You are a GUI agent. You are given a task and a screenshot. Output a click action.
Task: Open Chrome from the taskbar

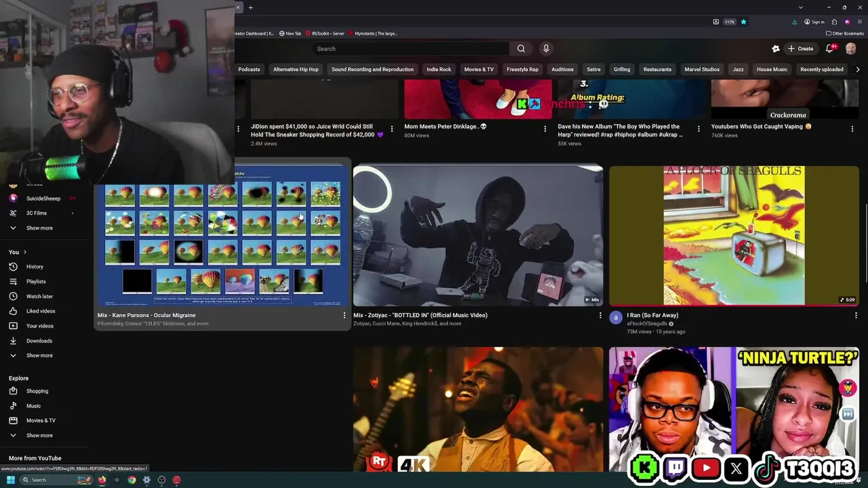[x=132, y=480]
